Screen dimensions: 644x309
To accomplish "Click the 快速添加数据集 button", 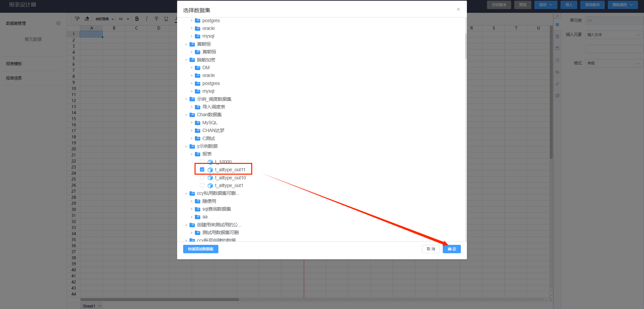I will pyautogui.click(x=201, y=249).
